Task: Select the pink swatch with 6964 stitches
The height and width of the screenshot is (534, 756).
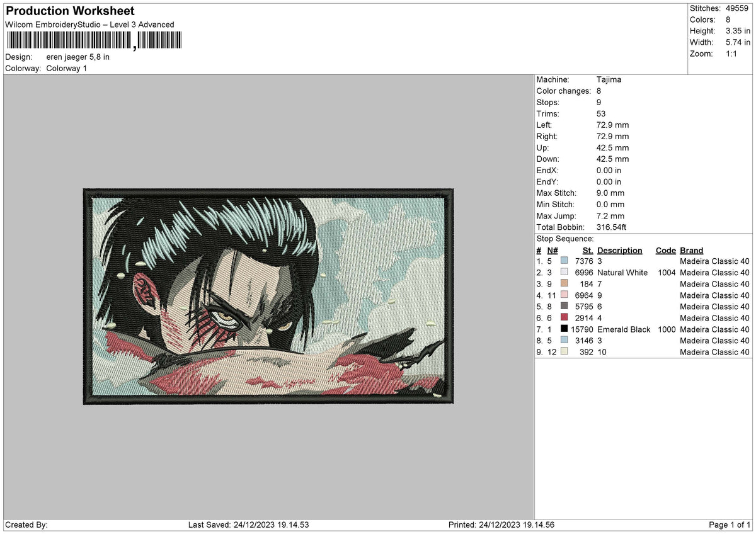Action: point(564,295)
